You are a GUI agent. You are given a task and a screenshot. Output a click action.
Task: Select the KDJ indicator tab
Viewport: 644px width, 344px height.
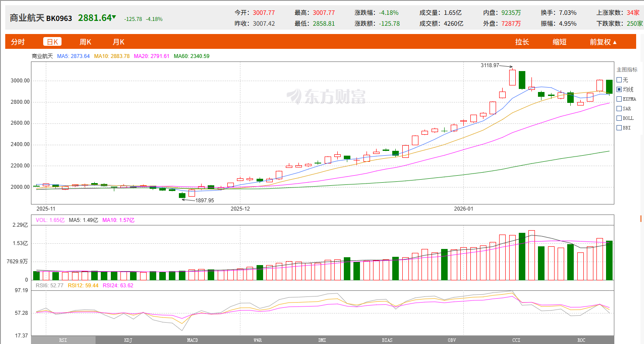[x=128, y=340]
